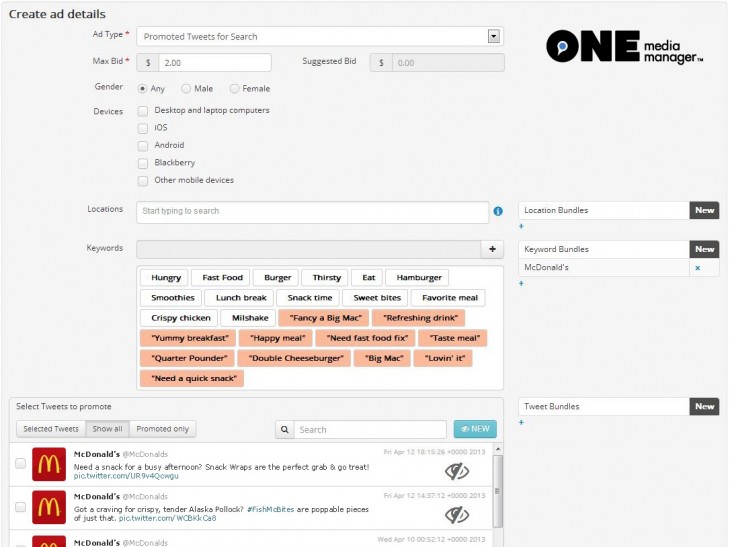This screenshot has height=547, width=730.
Task: Click the tweets list scrollbar thumb
Action: (x=498, y=491)
